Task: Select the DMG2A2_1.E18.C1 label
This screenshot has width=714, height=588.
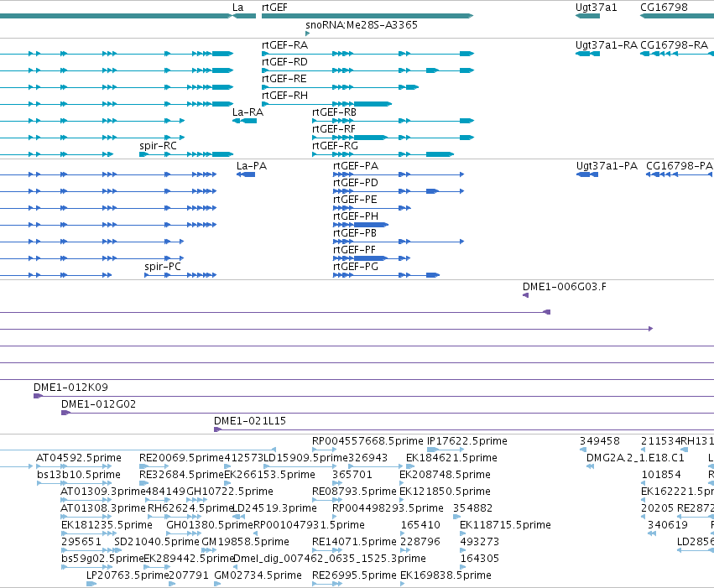Action: (635, 458)
